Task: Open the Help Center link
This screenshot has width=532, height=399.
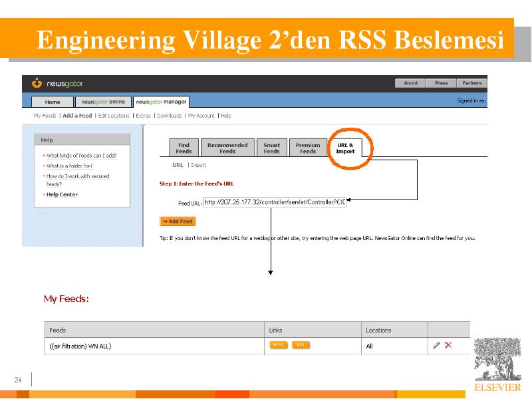Action: tap(62, 194)
